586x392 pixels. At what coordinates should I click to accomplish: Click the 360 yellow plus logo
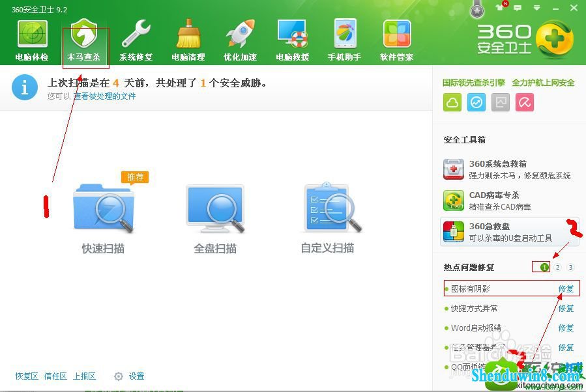554,39
